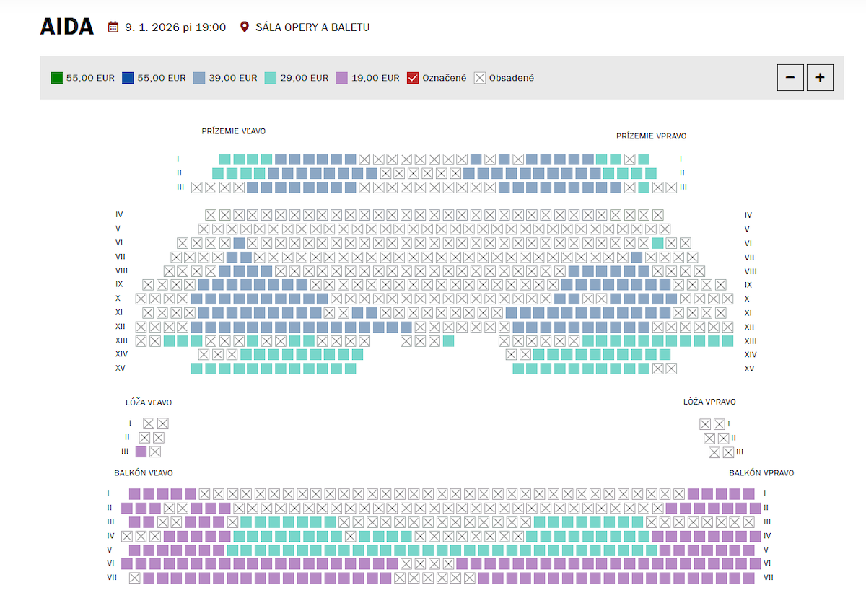The height and width of the screenshot is (616, 866).
Task: Zoom in with the plus button
Action: [x=820, y=77]
